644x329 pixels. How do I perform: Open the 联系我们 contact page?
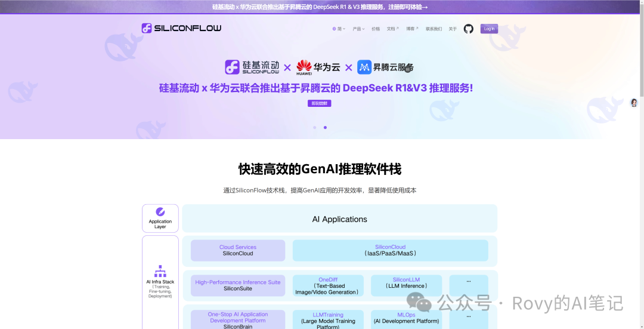pyautogui.click(x=434, y=29)
